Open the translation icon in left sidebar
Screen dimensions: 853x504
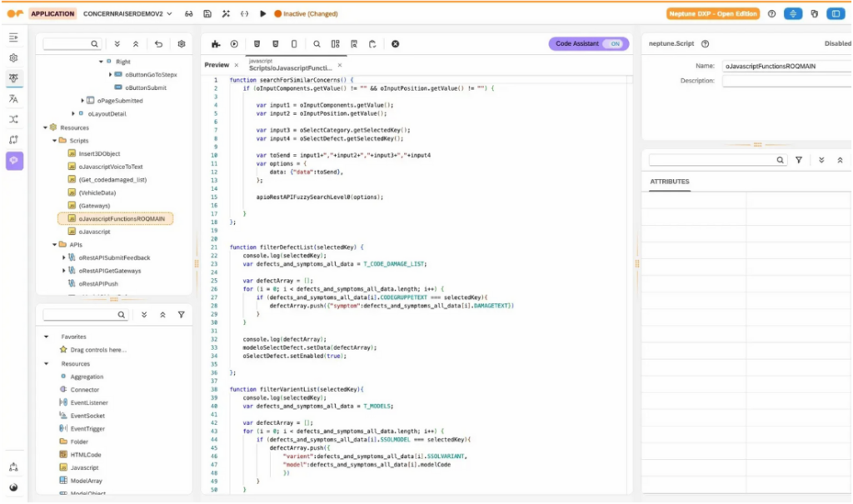coord(13,98)
